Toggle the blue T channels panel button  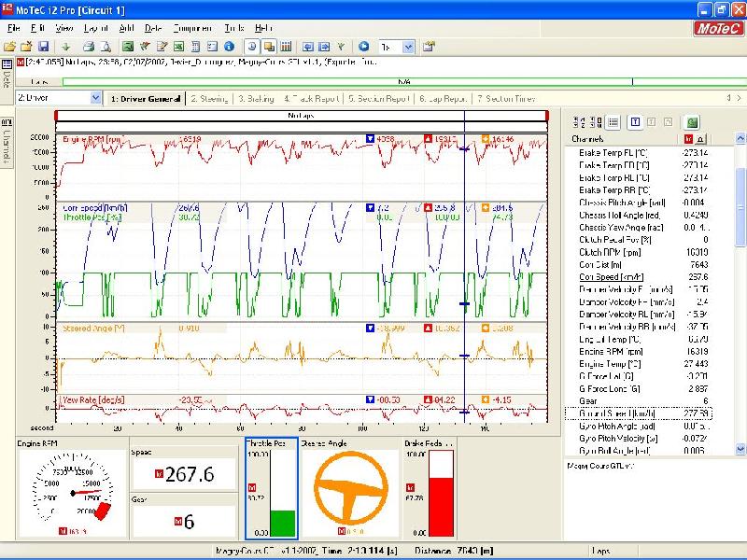click(635, 122)
